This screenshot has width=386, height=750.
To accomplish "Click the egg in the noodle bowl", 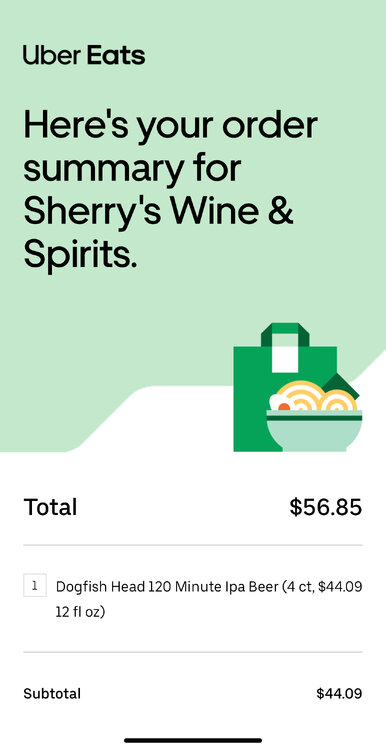I will coord(281,403).
